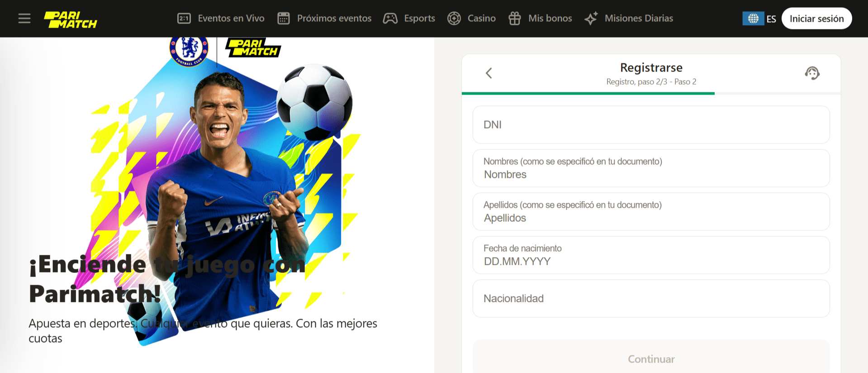Open the ES language selector
The width and height of the screenshot is (868, 373).
click(759, 19)
